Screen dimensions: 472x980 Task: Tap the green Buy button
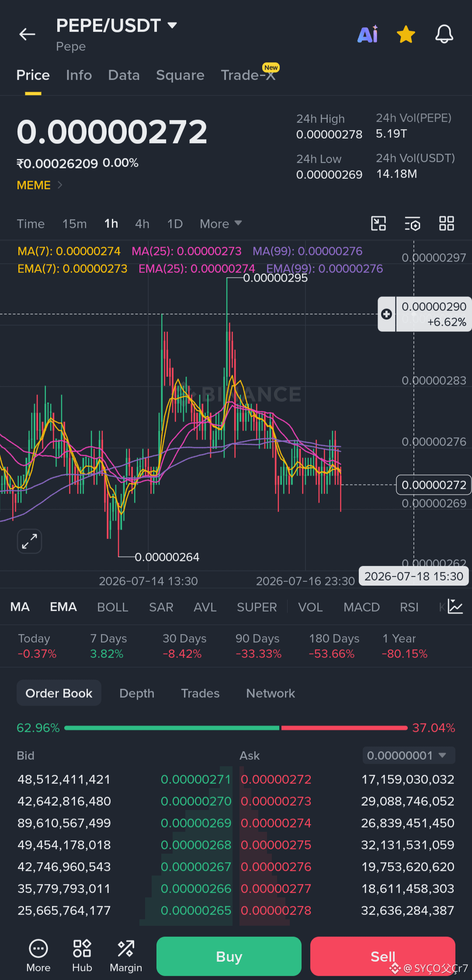[229, 956]
